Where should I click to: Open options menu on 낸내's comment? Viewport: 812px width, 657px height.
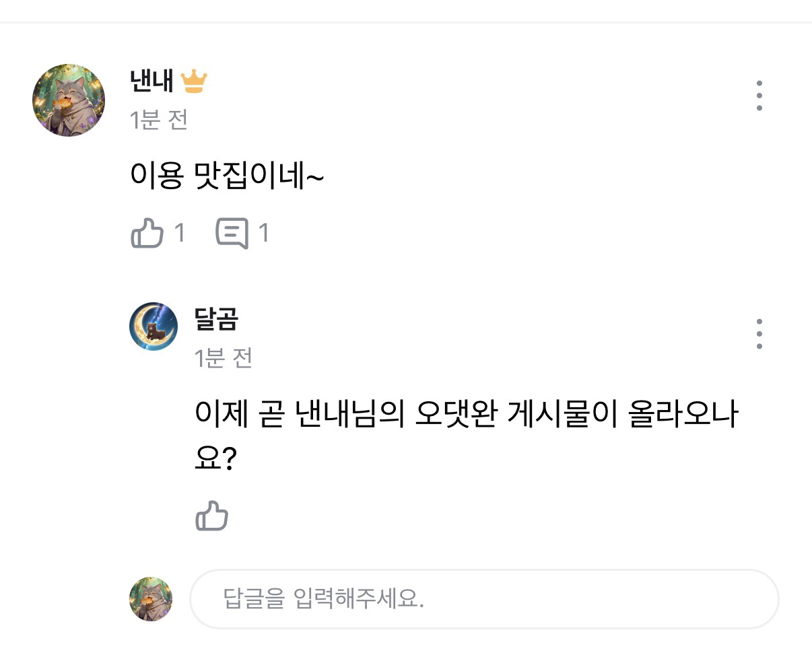point(759,95)
